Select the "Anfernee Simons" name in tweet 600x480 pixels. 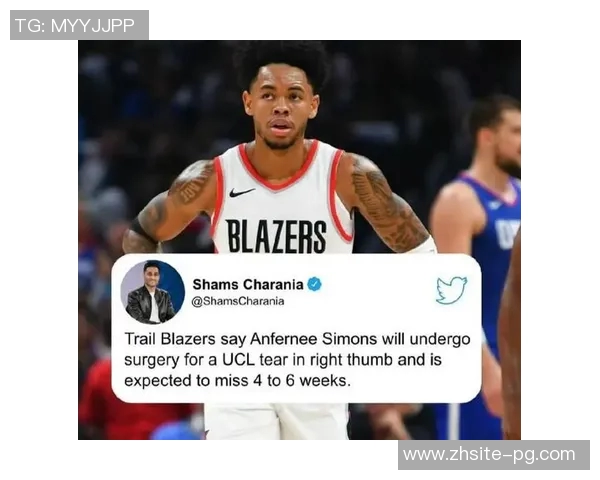(314, 339)
